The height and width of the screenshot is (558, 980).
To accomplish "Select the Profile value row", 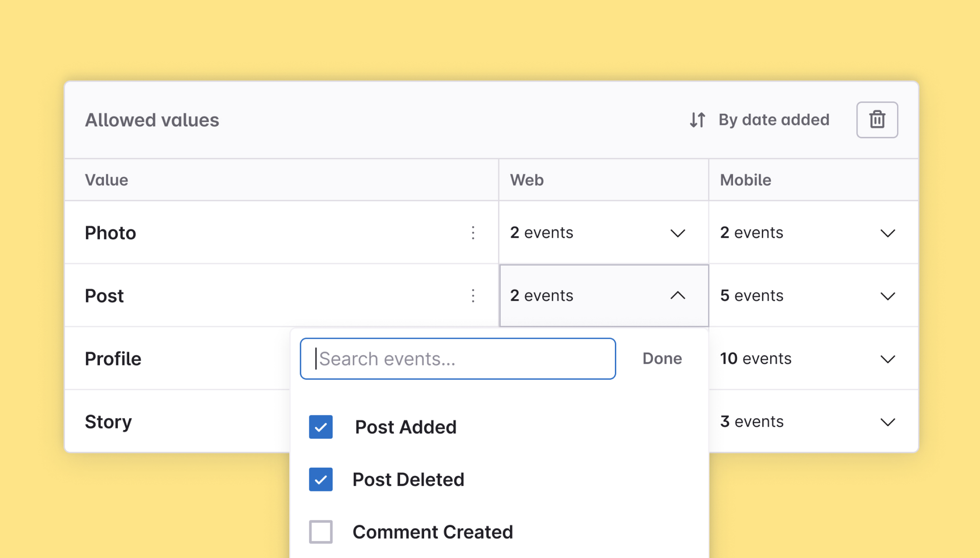I will click(x=113, y=359).
